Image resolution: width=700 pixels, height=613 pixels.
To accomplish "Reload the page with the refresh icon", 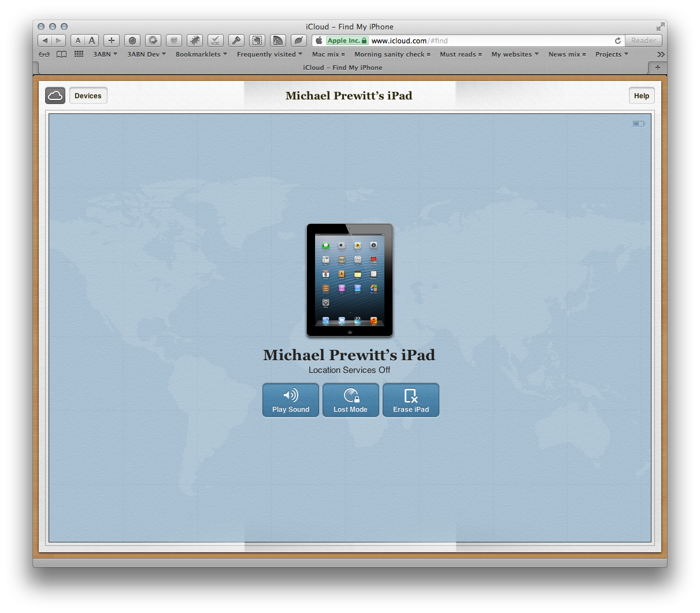I will [x=618, y=40].
